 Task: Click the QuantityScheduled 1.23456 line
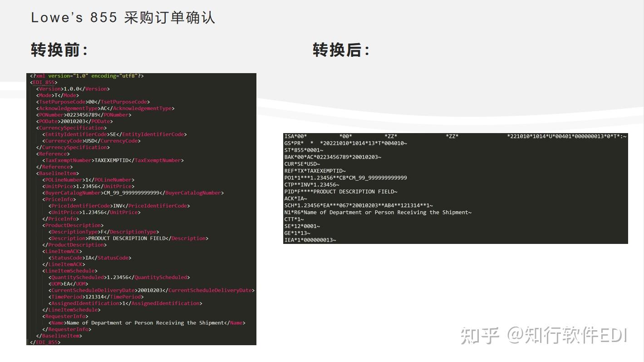click(x=119, y=277)
